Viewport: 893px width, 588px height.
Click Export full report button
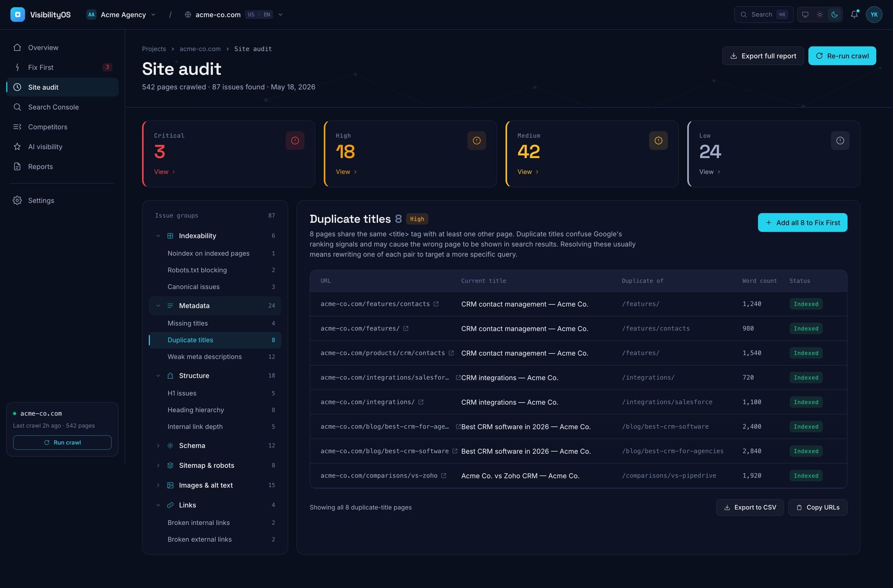(x=763, y=56)
